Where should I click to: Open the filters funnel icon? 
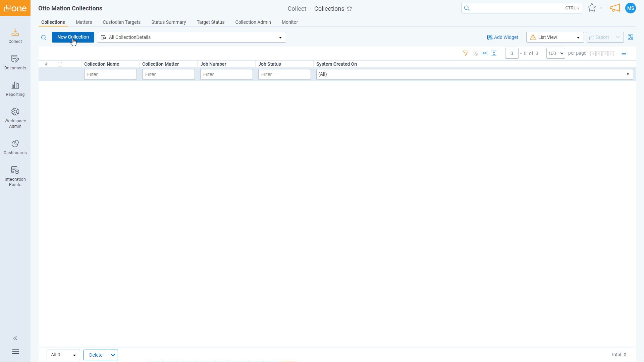tap(466, 53)
